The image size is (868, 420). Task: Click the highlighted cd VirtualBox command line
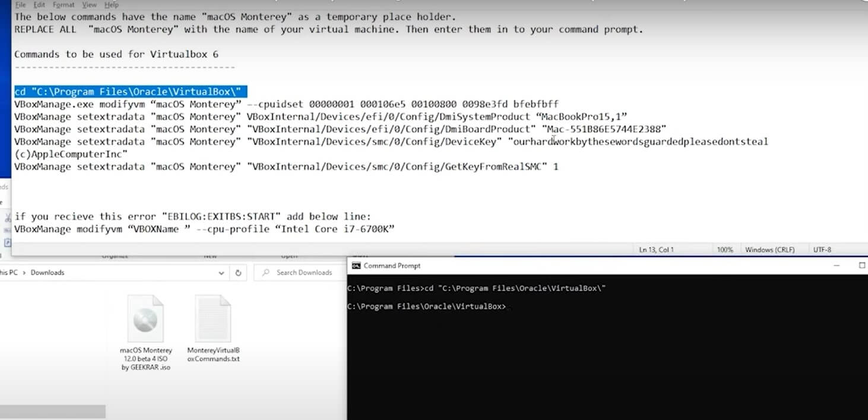click(130, 91)
